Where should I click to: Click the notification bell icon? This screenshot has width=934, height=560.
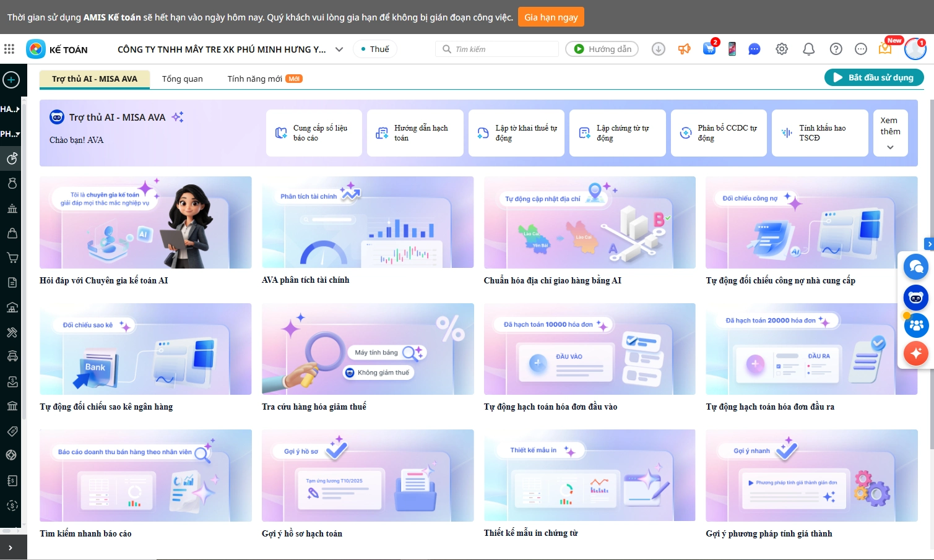808,49
